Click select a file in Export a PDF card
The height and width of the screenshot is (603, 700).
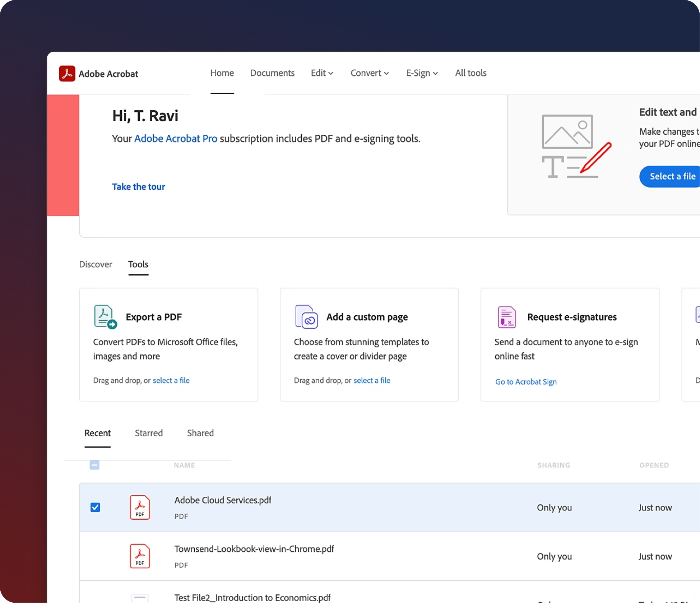coord(171,380)
